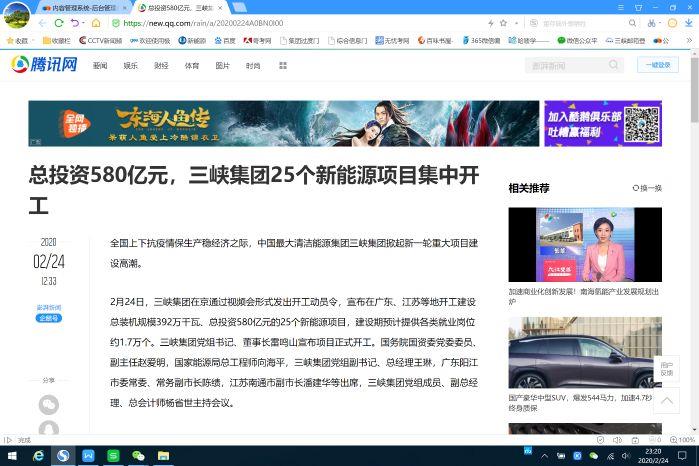Open the 无忧考网 bookmark

click(392, 41)
